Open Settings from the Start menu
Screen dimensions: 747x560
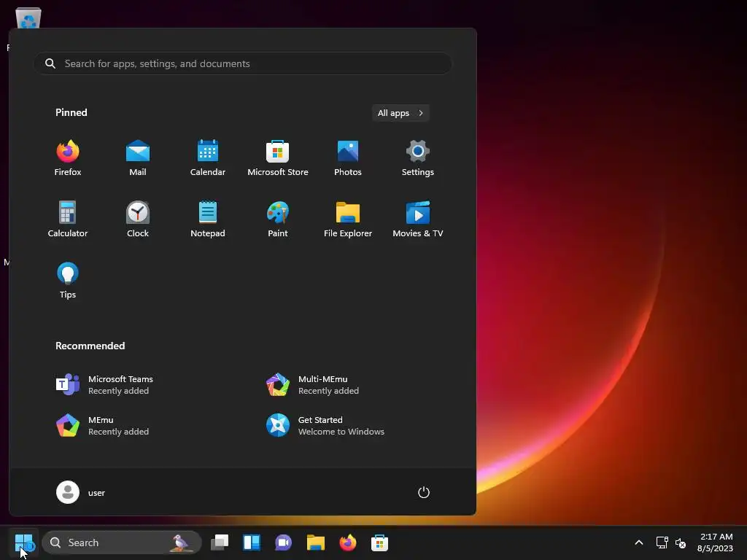pos(418,158)
